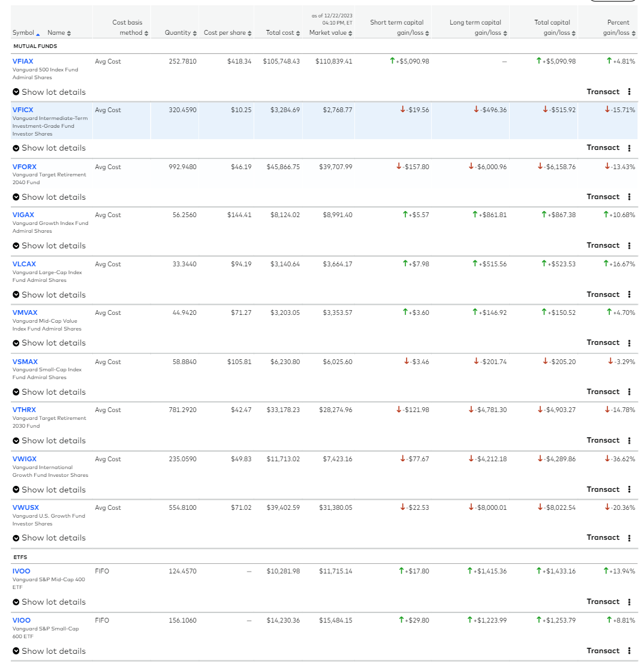Open the more options menu for VIGAX
The image size is (644, 664).
pos(629,245)
